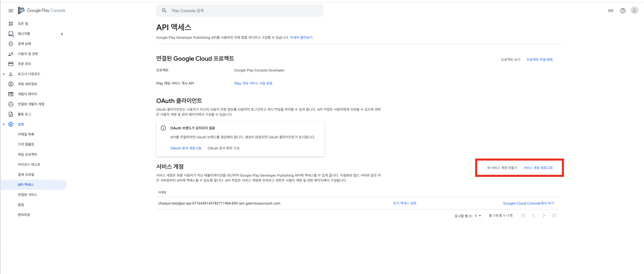The height and width of the screenshot is (274, 644).
Task: Click 보기 액세스 권한 link
Action: 405,203
